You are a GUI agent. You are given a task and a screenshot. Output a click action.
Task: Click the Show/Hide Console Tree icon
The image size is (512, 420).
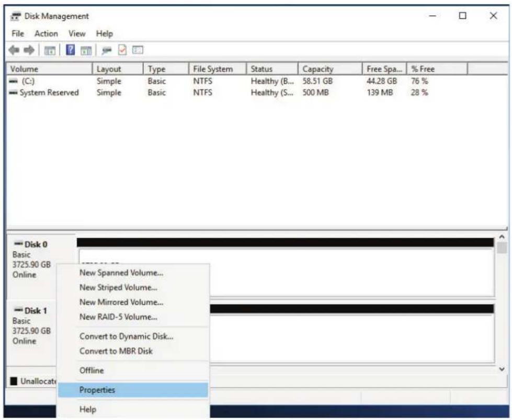point(50,51)
